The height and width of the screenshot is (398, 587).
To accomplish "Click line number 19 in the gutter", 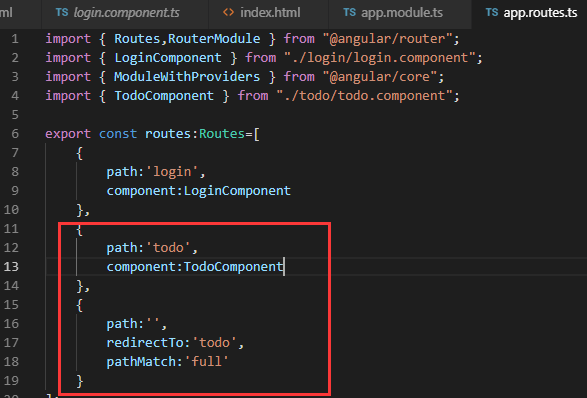I will point(11,381).
